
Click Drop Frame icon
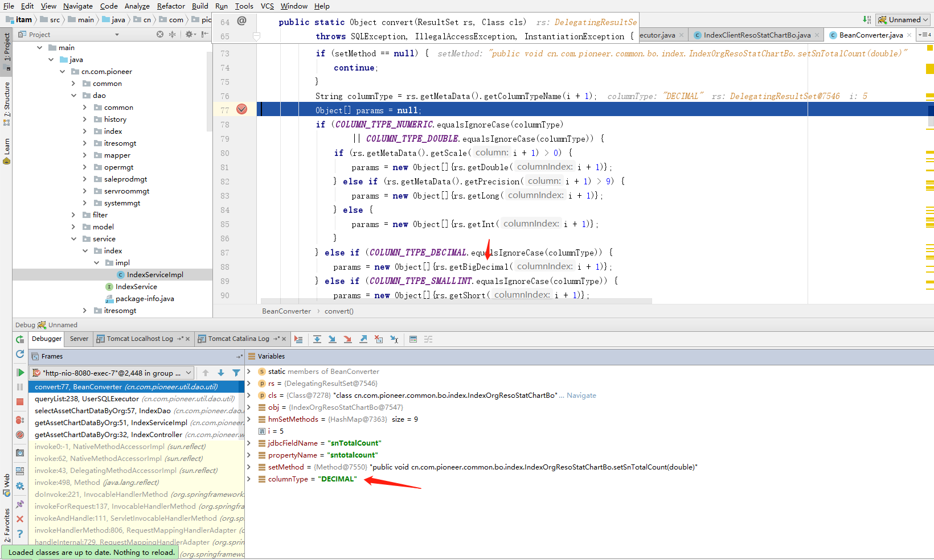tap(379, 339)
